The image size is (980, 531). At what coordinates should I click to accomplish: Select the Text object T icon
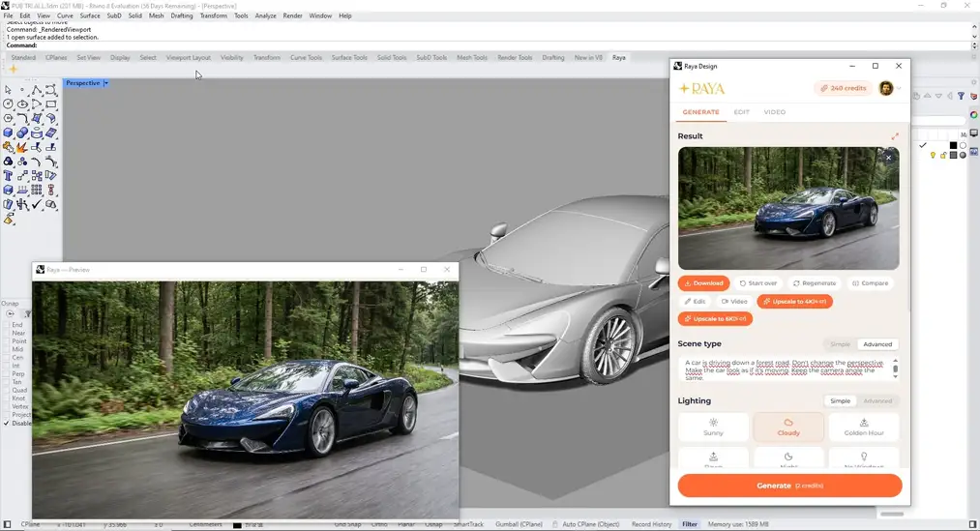coord(8,175)
